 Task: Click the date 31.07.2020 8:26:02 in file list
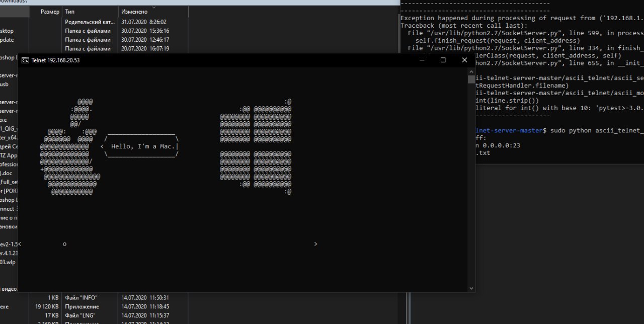pyautogui.click(x=143, y=22)
